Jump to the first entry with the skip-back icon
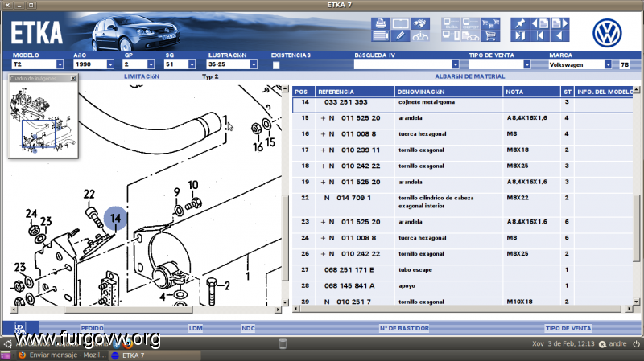This screenshot has height=361, width=644. pos(539,36)
